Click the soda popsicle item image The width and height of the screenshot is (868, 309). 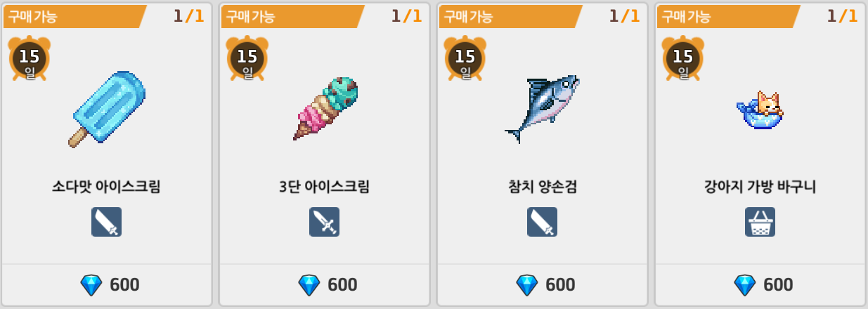107,110
